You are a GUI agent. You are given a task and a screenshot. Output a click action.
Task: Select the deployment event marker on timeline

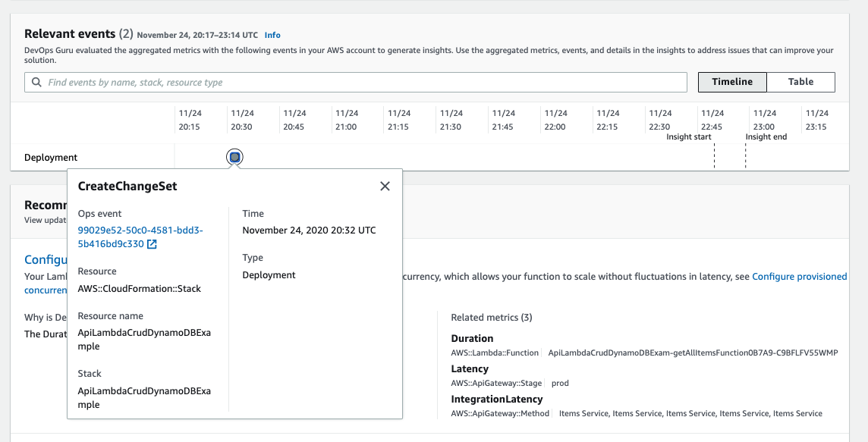pyautogui.click(x=235, y=157)
